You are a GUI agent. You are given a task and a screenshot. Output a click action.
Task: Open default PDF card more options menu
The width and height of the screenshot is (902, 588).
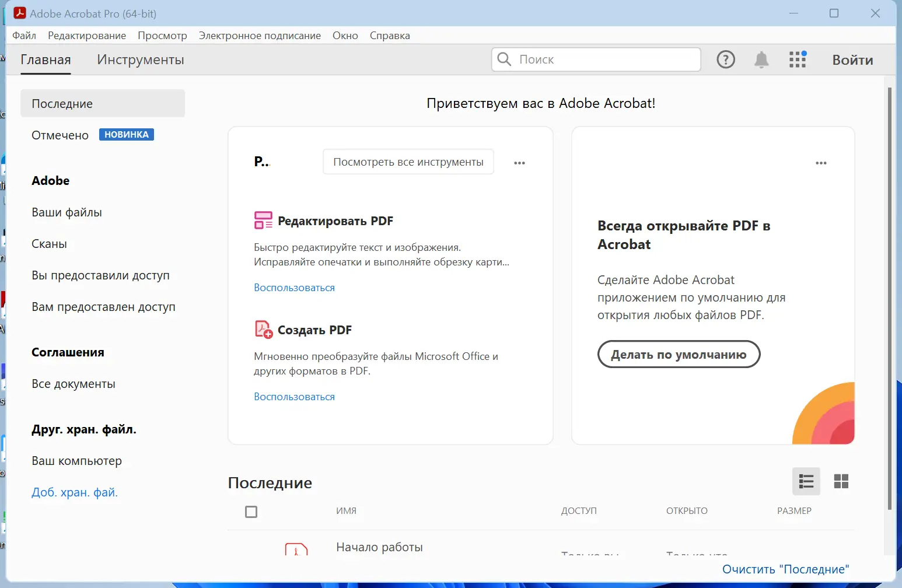tap(821, 163)
